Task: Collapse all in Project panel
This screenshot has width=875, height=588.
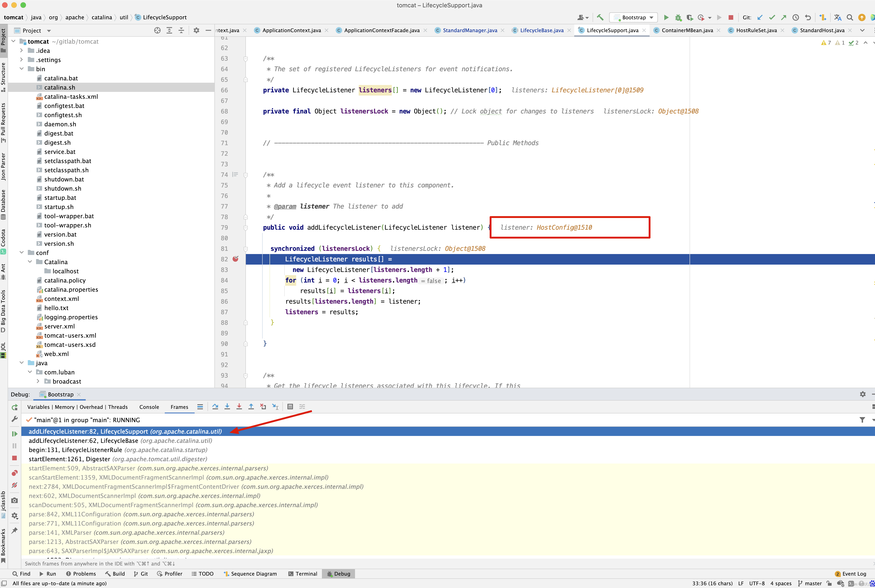Action: coord(181,30)
